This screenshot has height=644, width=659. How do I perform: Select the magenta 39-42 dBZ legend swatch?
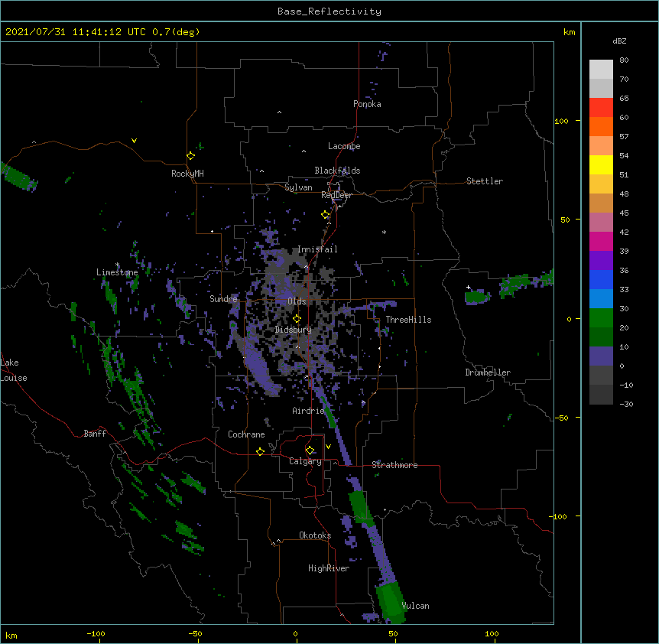(601, 241)
